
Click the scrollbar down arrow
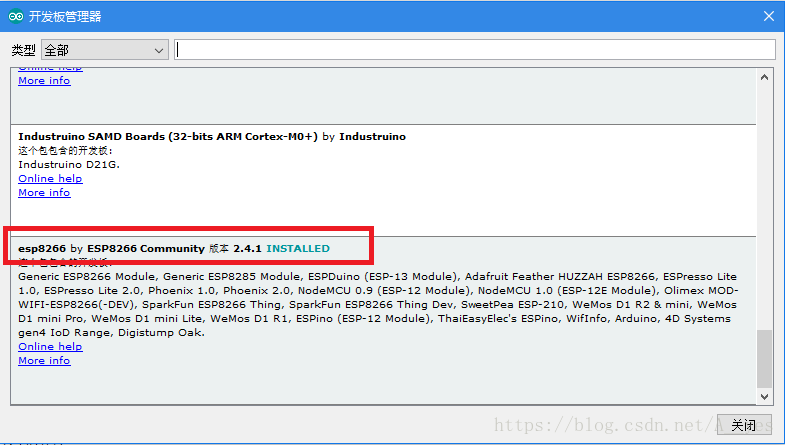coord(764,396)
